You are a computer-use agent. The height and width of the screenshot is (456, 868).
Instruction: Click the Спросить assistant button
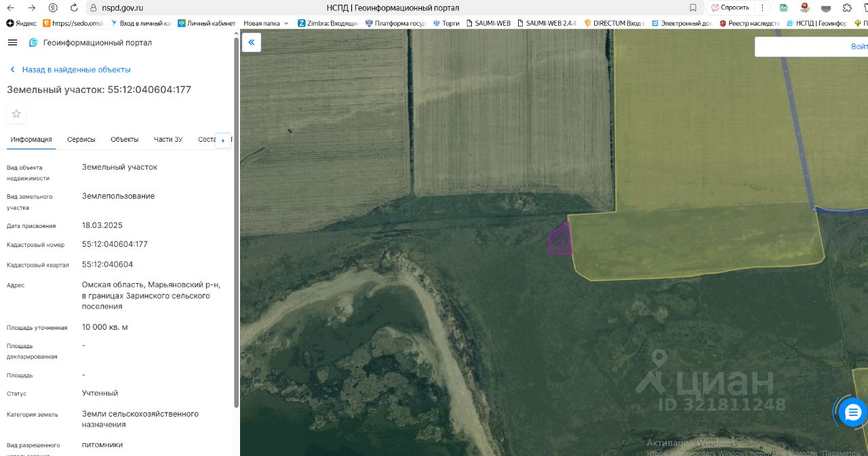point(730,7)
